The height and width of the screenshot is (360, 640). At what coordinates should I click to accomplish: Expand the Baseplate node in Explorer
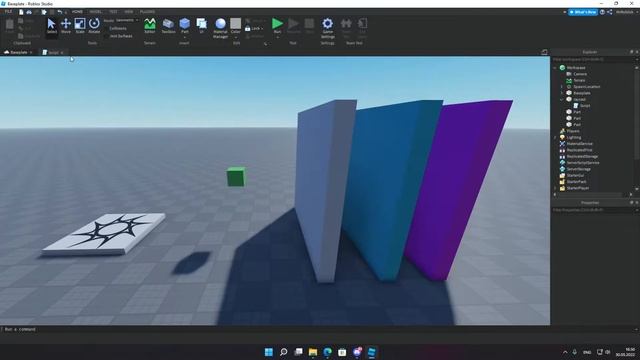click(561, 93)
